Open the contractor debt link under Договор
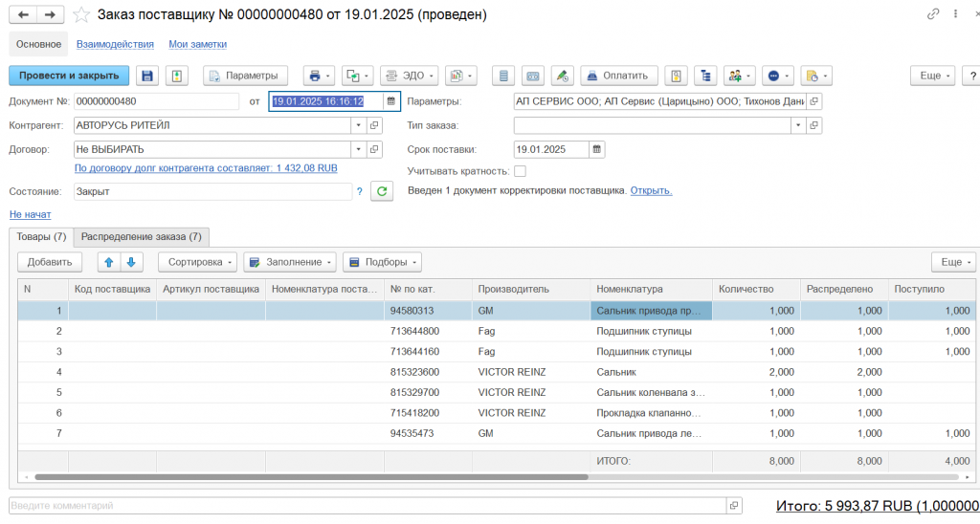Screen dimensions: 980x524 (x=205, y=168)
